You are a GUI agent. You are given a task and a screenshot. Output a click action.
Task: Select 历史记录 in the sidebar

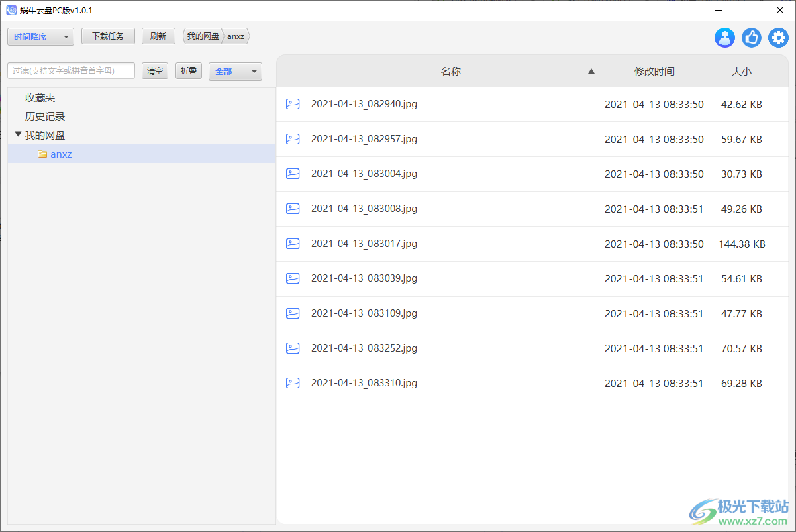[45, 117]
